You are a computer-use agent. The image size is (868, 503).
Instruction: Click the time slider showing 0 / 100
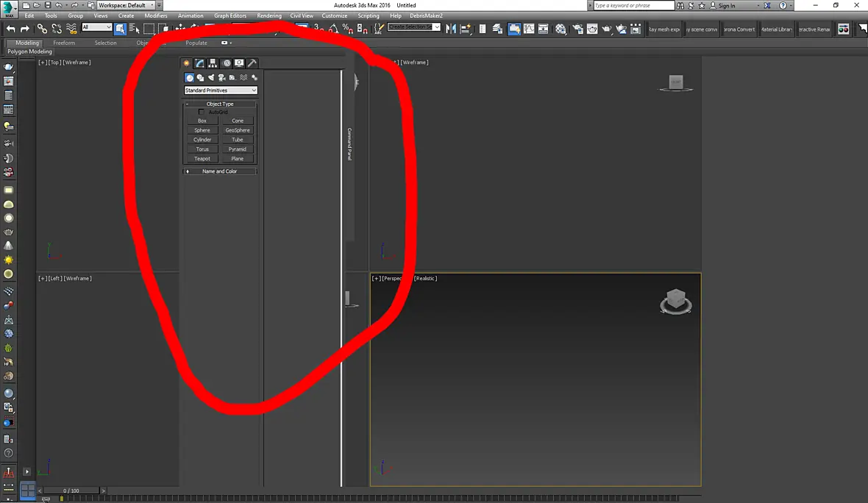[x=71, y=490]
